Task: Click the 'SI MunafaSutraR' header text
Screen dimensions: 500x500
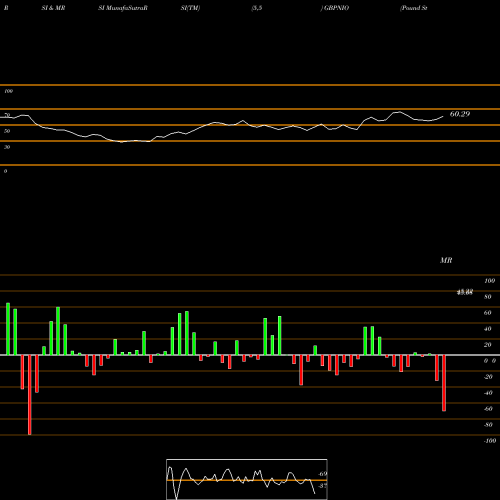Action: click(123, 8)
